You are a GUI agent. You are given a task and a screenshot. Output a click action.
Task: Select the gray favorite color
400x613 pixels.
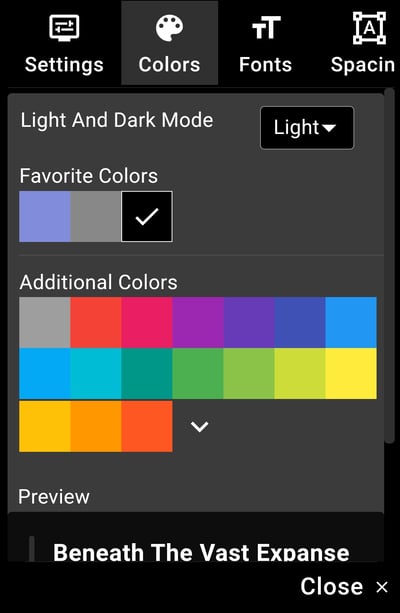[x=96, y=217]
